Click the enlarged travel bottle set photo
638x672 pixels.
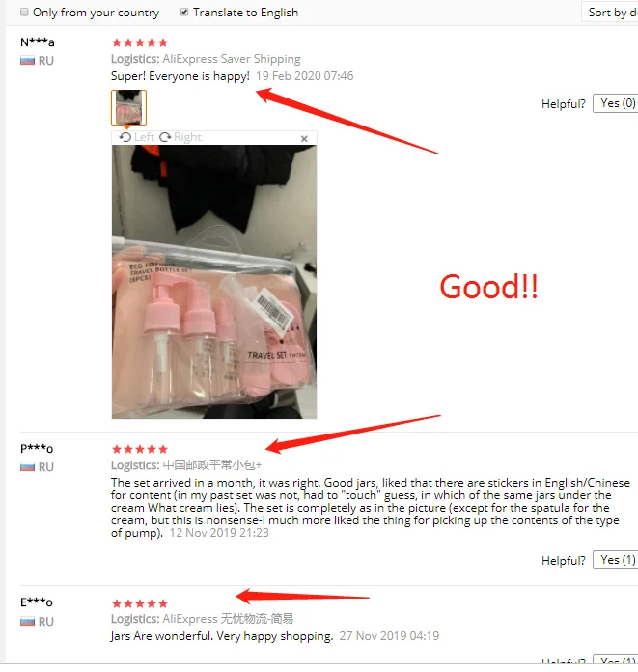pyautogui.click(x=214, y=282)
